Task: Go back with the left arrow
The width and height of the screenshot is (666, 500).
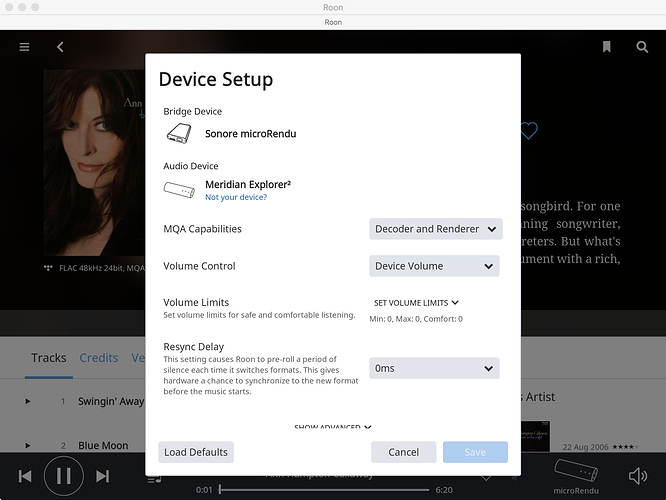Action: (60, 47)
